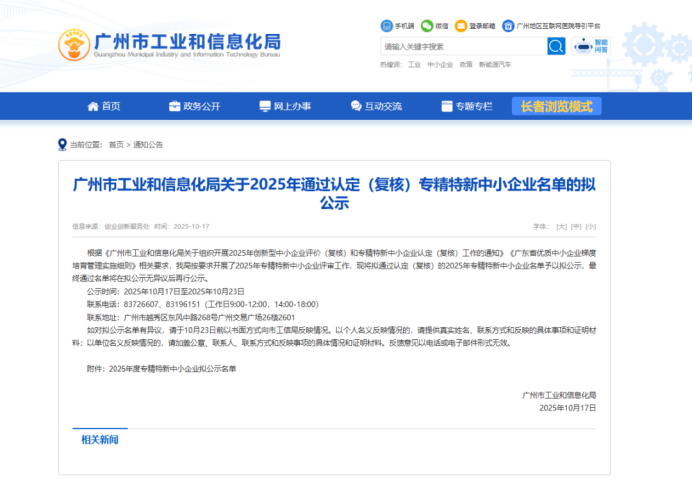This screenshot has width=693, height=481.
Task: Click the 首页 home icon in navbar
Action: (x=93, y=106)
